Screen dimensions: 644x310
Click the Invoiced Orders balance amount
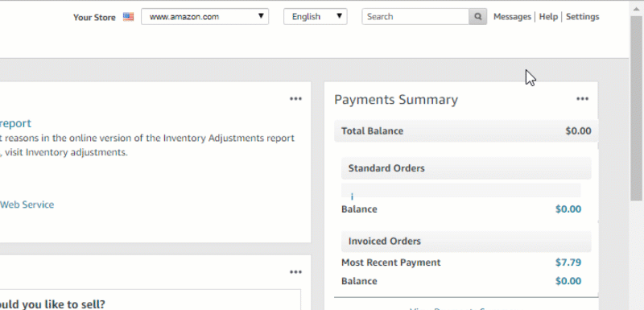click(568, 281)
